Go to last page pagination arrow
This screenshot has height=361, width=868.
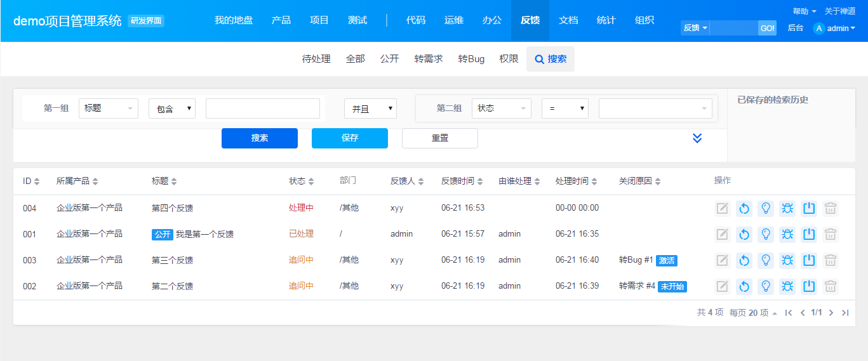pyautogui.click(x=845, y=313)
